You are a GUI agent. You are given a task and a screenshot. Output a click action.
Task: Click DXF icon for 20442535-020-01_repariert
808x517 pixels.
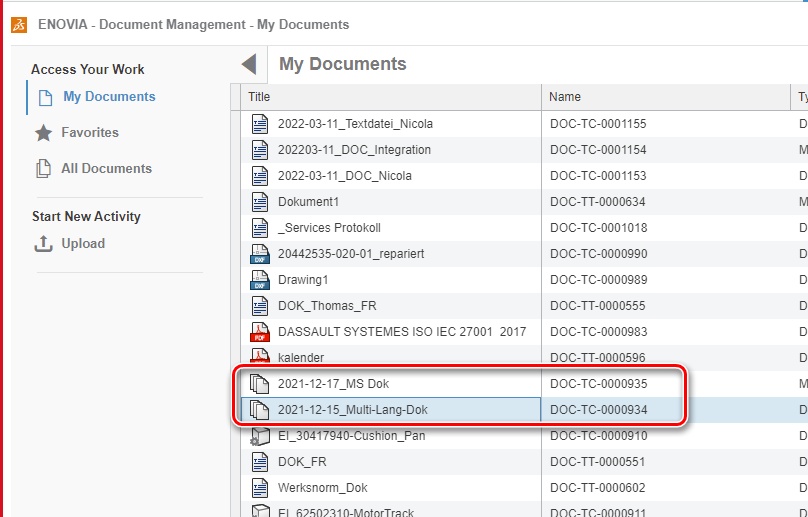[x=260, y=254]
